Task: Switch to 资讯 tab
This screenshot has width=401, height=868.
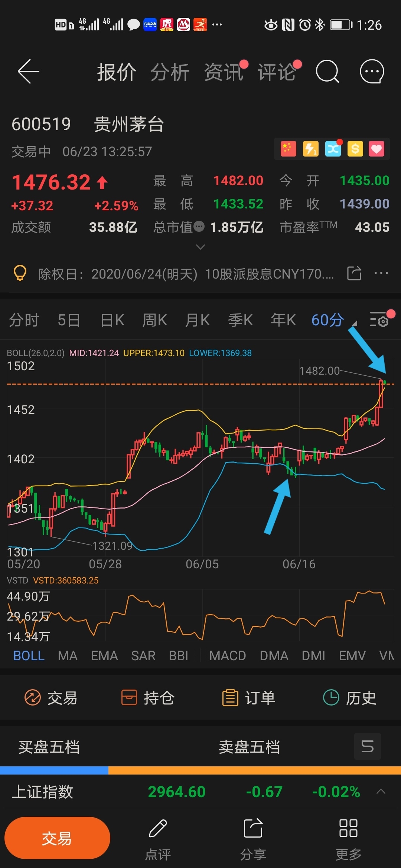Action: [x=224, y=72]
